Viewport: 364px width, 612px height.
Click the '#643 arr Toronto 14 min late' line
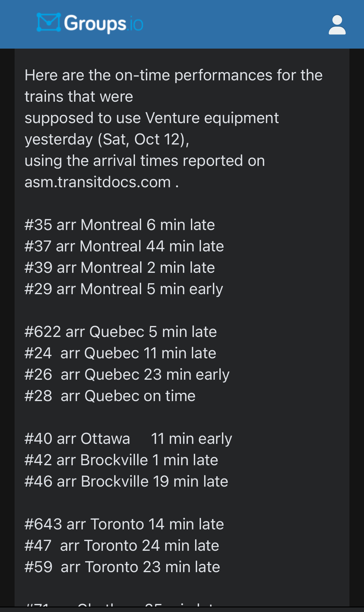124,524
